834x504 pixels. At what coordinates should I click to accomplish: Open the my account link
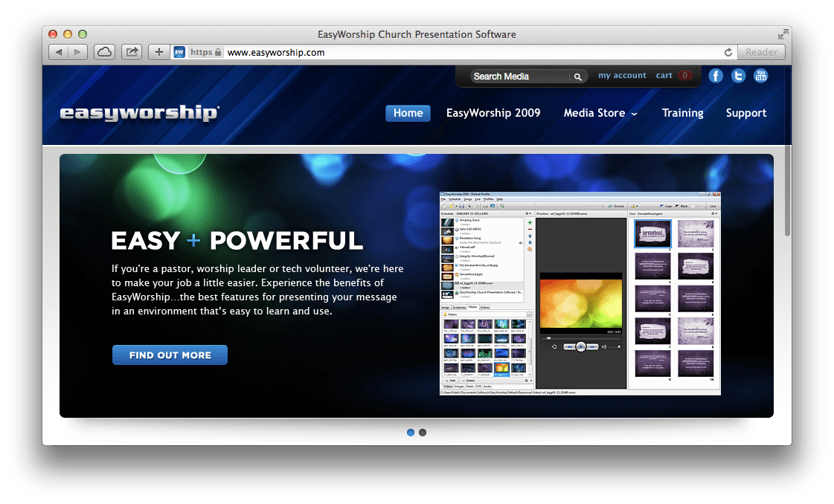tap(623, 75)
